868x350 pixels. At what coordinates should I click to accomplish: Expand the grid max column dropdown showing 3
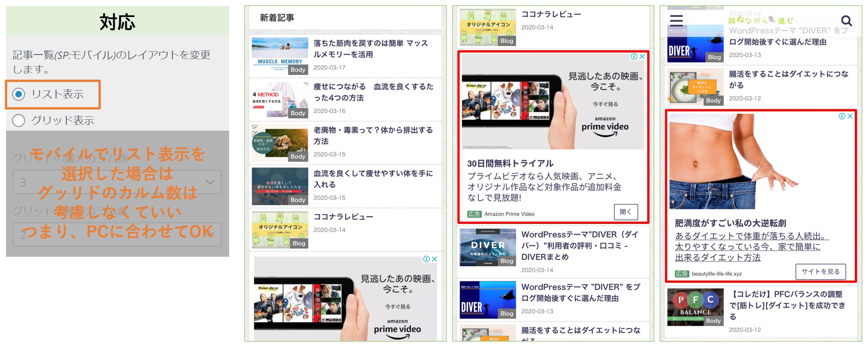tap(117, 182)
